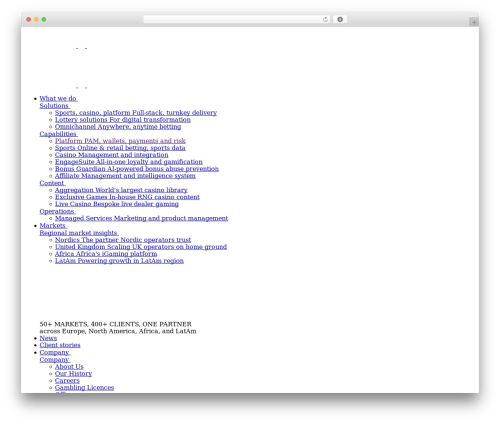Screen dimensions: 500x423
Task: Open Lottery solutions digital transformation link
Action: pos(123,120)
